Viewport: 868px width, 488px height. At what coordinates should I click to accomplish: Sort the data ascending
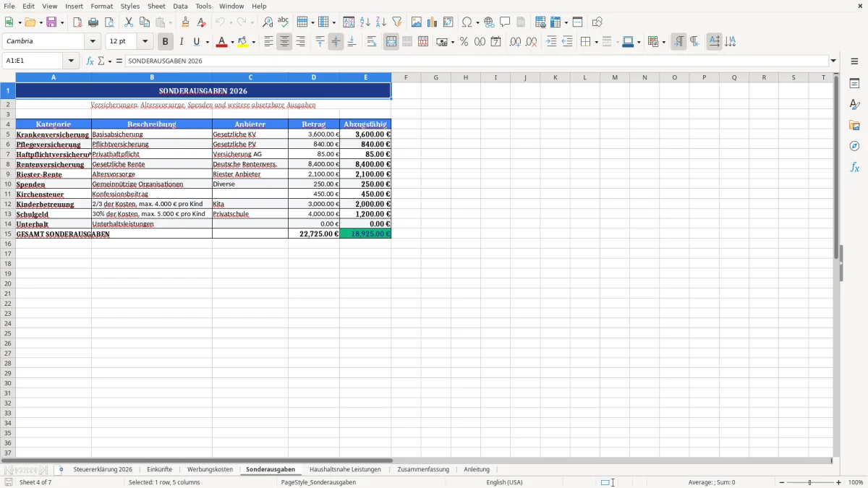point(365,22)
